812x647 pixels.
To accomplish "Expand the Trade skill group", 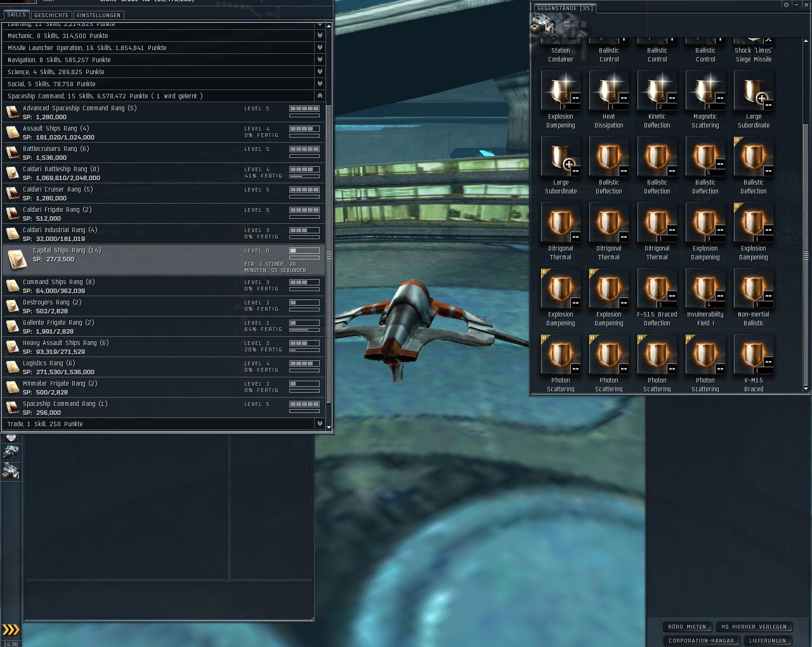I will (x=320, y=424).
